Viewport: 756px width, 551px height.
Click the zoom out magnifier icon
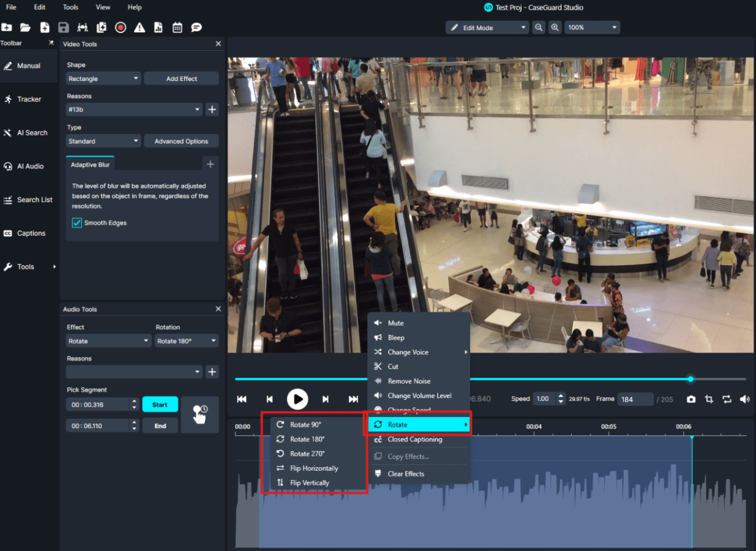tap(538, 28)
